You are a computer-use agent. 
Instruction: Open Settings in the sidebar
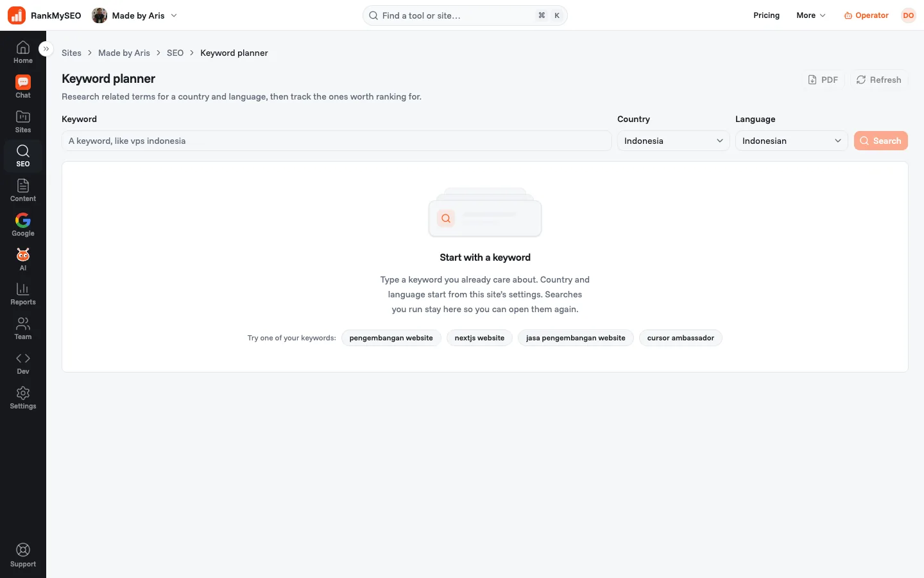pyautogui.click(x=23, y=398)
